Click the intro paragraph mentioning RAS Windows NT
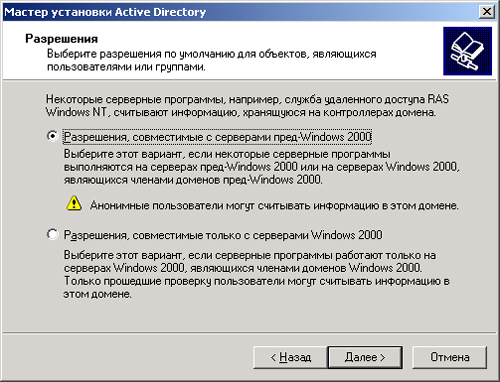The image size is (500, 382). click(x=247, y=105)
